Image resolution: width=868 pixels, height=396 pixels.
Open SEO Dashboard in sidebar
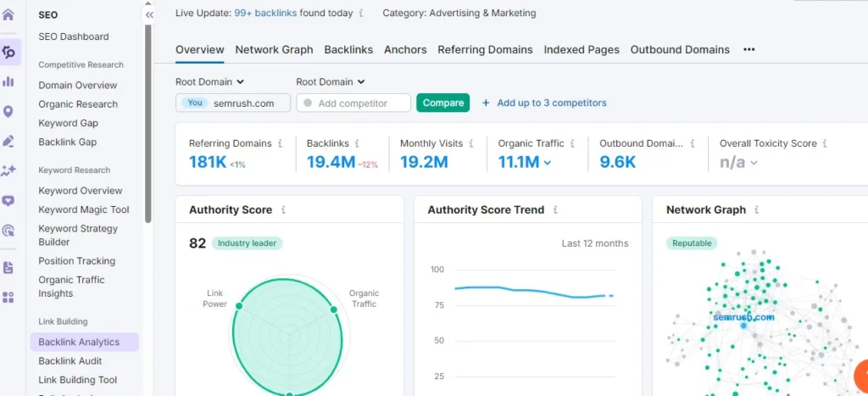[x=74, y=36]
